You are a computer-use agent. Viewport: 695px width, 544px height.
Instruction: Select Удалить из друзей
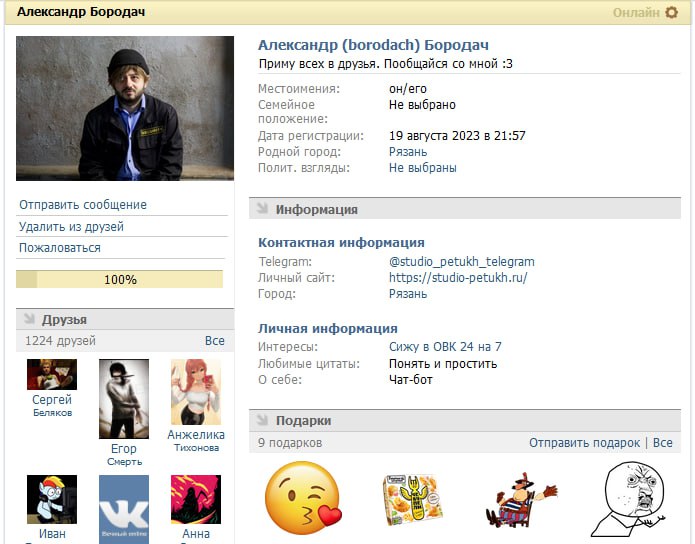[x=72, y=227]
